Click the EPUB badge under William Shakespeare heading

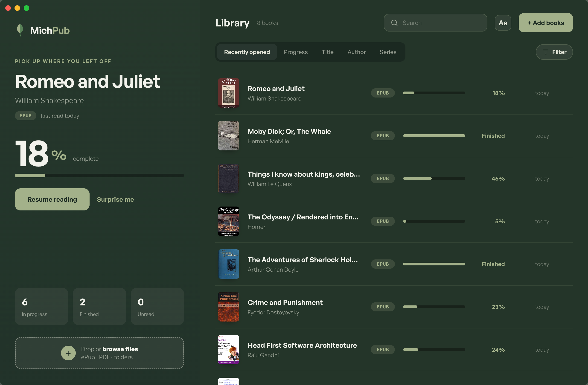pos(26,116)
